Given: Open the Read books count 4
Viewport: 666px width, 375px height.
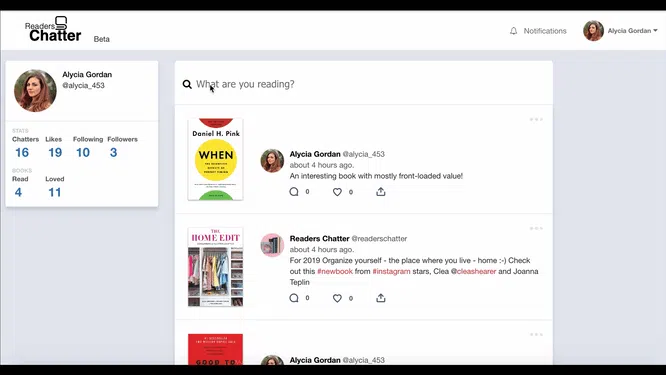Looking at the screenshot, I should point(18,192).
